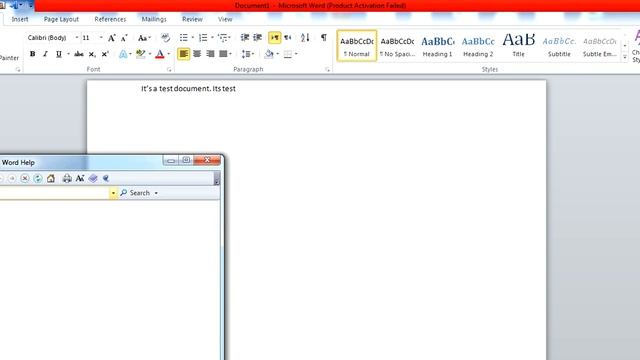Expand the bullet library dropdown arrow
Viewport: 640px width, 360px height.
pos(193,38)
